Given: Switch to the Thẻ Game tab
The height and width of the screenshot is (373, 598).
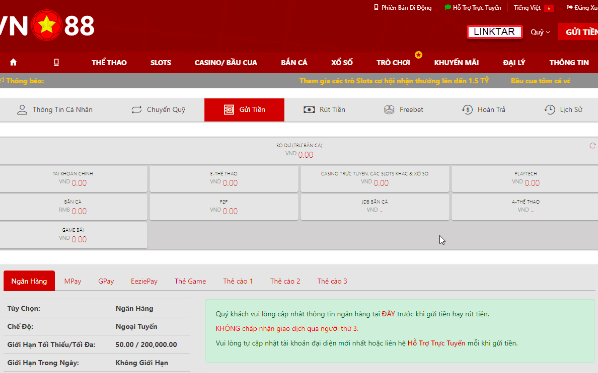Looking at the screenshot, I should [x=190, y=281].
